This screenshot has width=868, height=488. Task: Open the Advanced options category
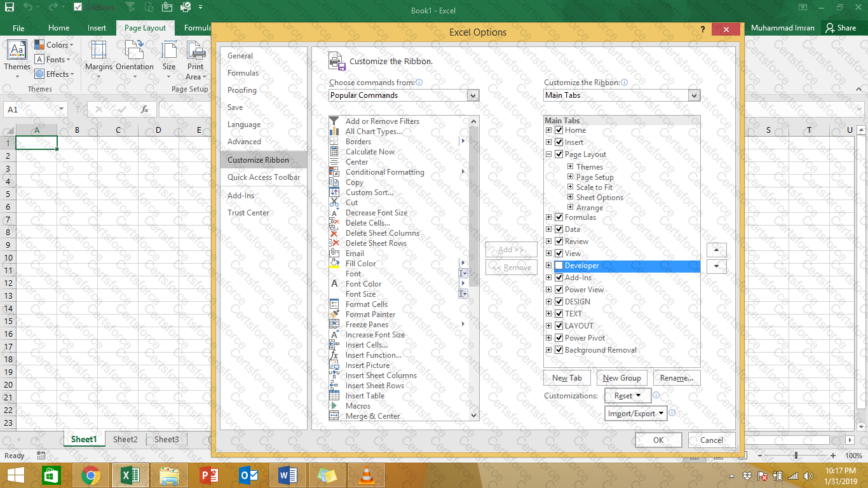[x=263, y=142]
